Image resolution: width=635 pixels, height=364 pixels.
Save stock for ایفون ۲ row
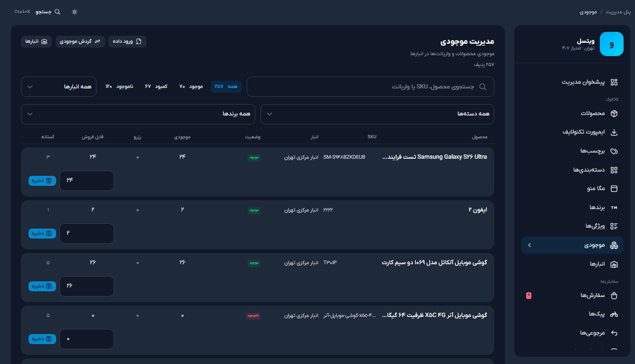(x=42, y=233)
